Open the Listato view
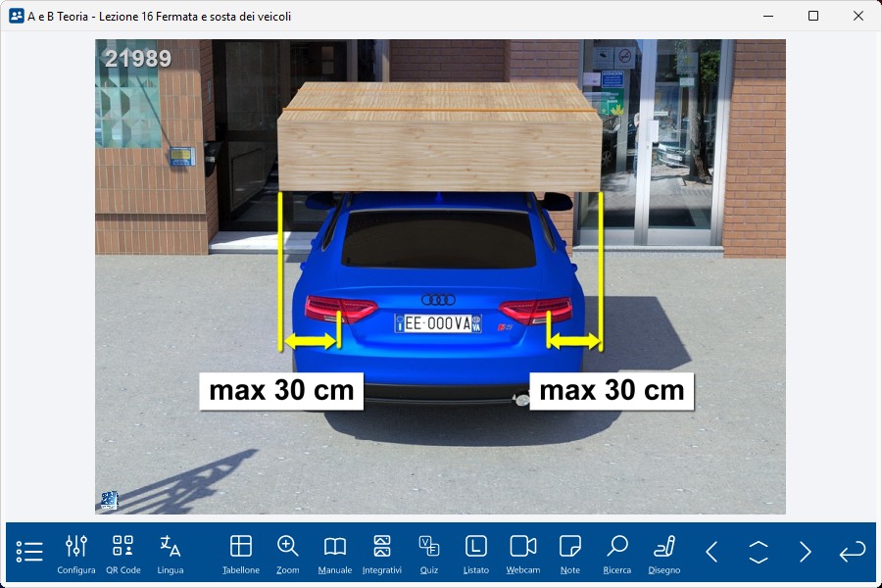 (x=476, y=553)
